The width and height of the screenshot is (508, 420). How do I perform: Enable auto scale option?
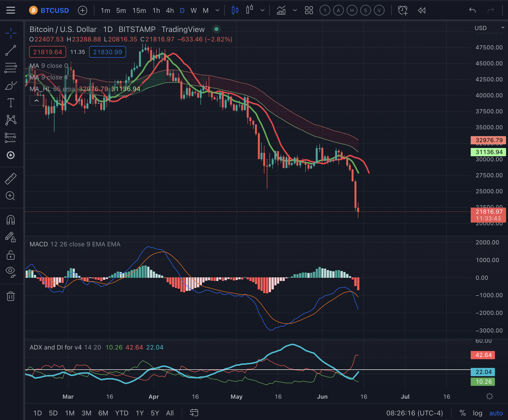click(496, 413)
